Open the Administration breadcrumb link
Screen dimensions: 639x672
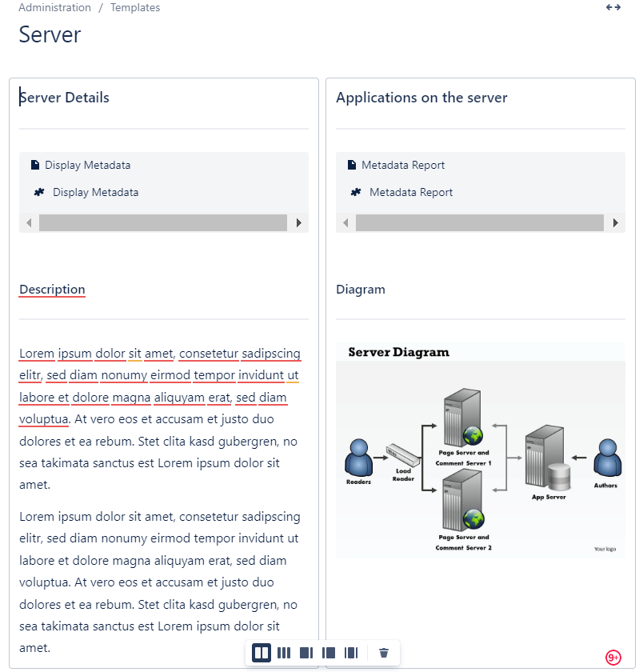tap(54, 7)
